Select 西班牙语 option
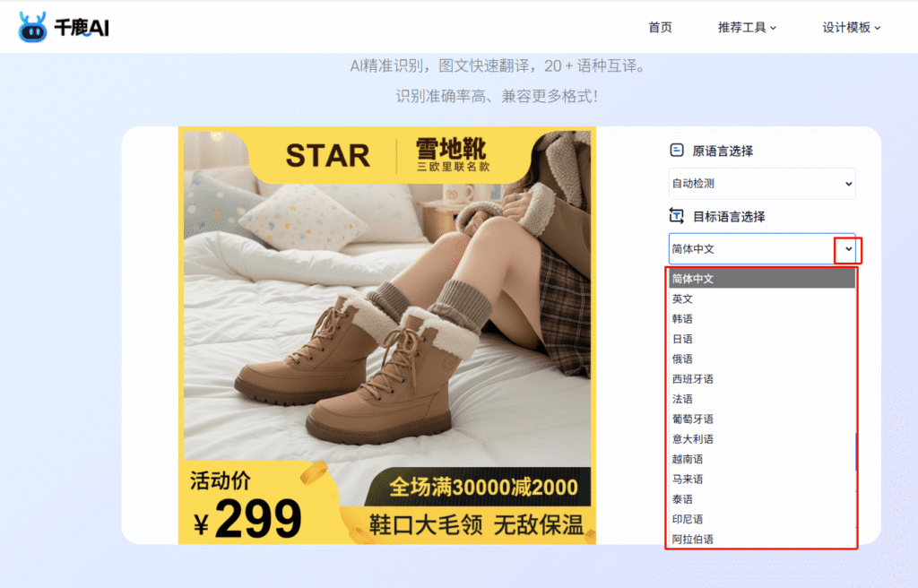The width and height of the screenshot is (918, 588). point(693,379)
